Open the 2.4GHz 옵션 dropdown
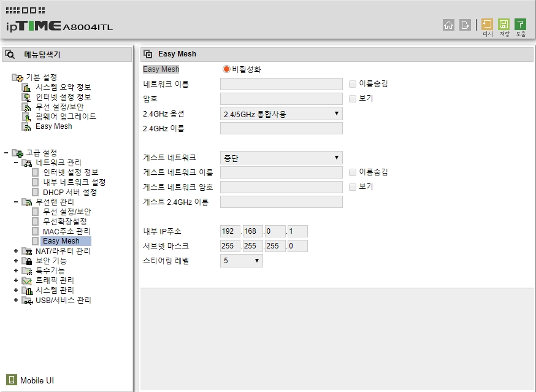536x392 pixels. (281, 113)
